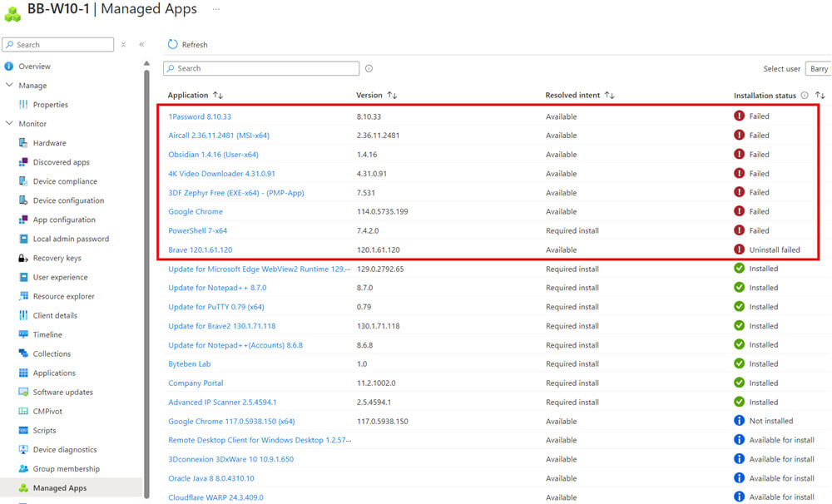Screen dimensions: 832x504
Task: Click the Device compliance icon
Action: 23,181
